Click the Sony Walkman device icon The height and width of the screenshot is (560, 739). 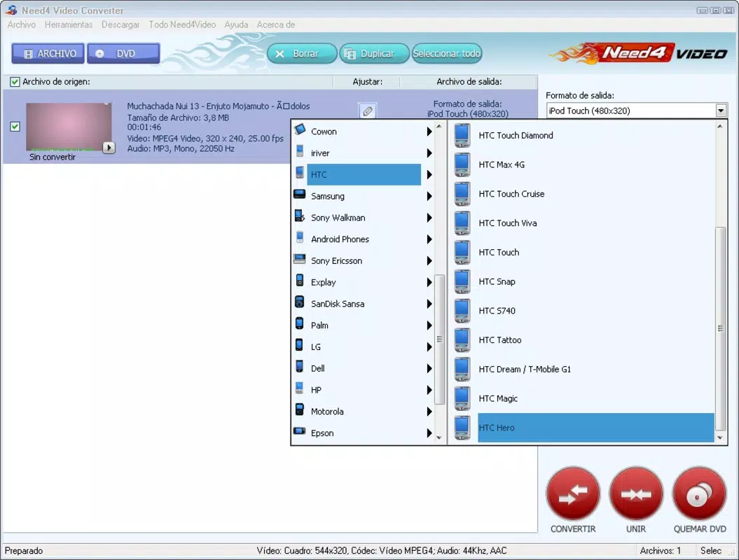tap(300, 216)
